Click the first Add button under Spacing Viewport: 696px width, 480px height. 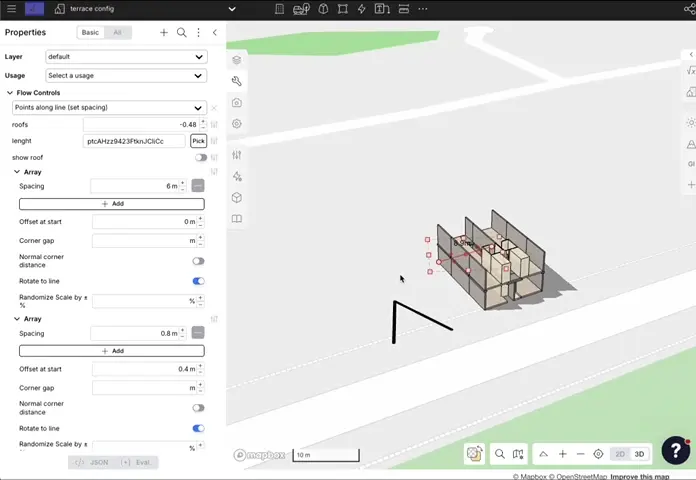(x=112, y=204)
